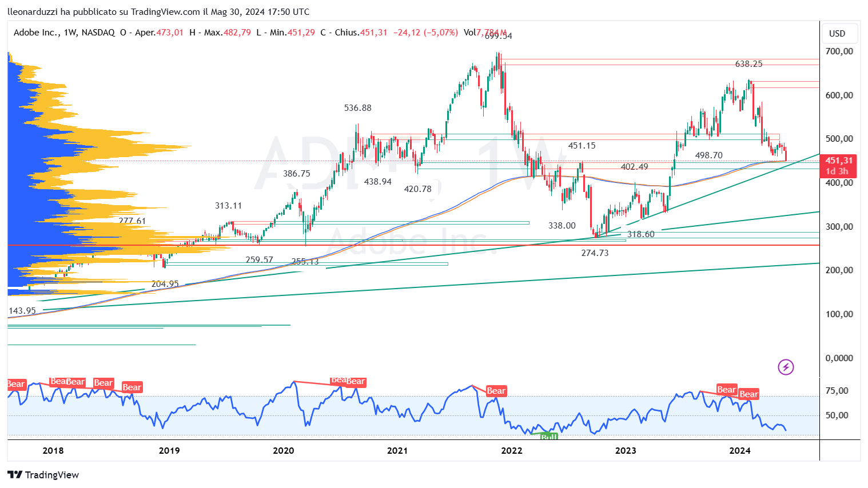Click the 402.49 price annotation
This screenshot has width=868, height=488.
pos(634,167)
